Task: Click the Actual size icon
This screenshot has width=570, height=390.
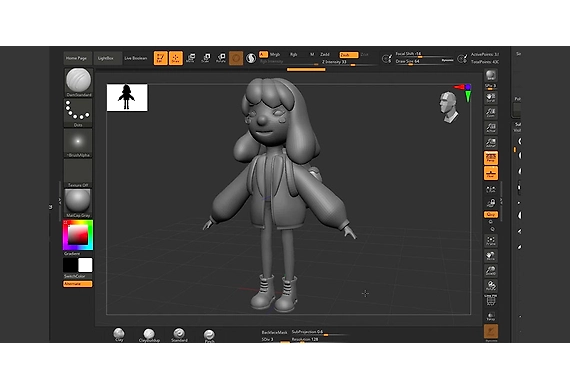Action: pyautogui.click(x=491, y=128)
